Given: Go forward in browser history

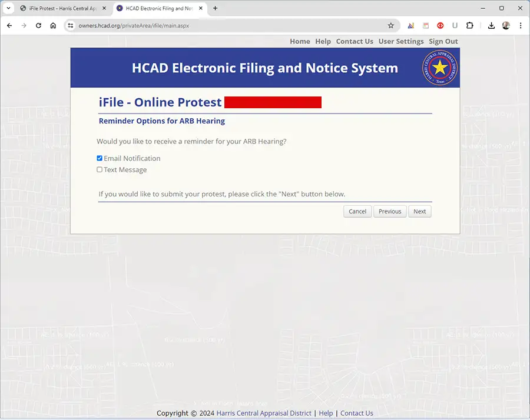Looking at the screenshot, I should pyautogui.click(x=24, y=25).
